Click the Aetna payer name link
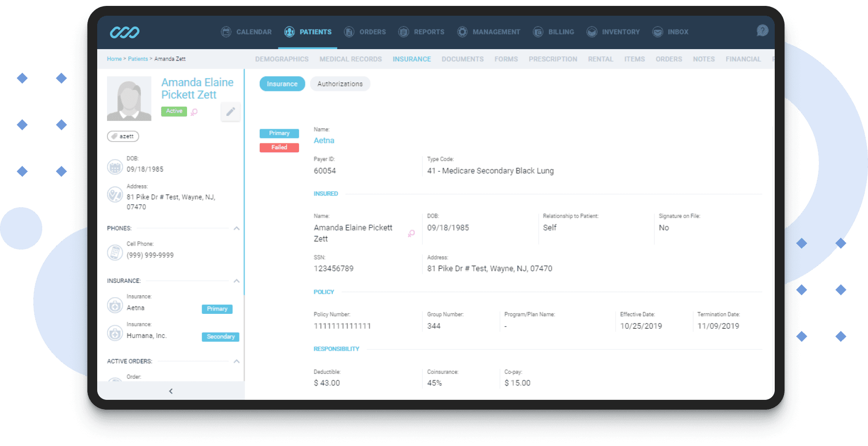The width and height of the screenshot is (868, 446). 324,140
